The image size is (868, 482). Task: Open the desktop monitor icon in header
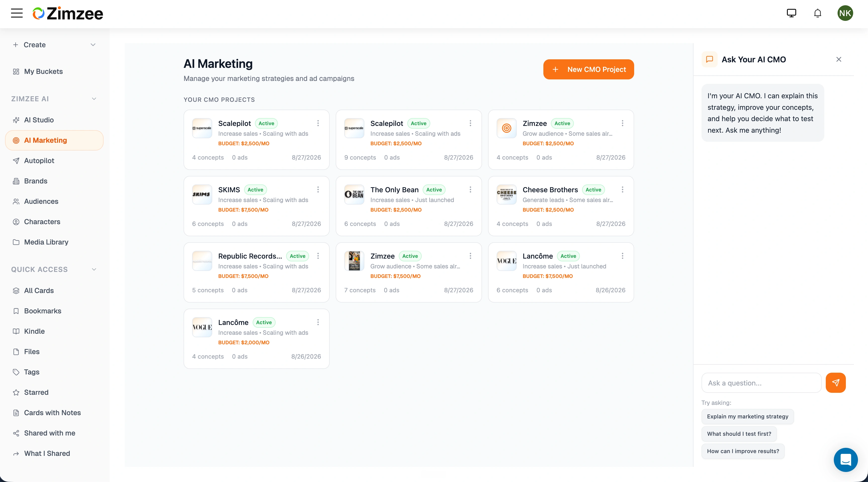pyautogui.click(x=791, y=13)
